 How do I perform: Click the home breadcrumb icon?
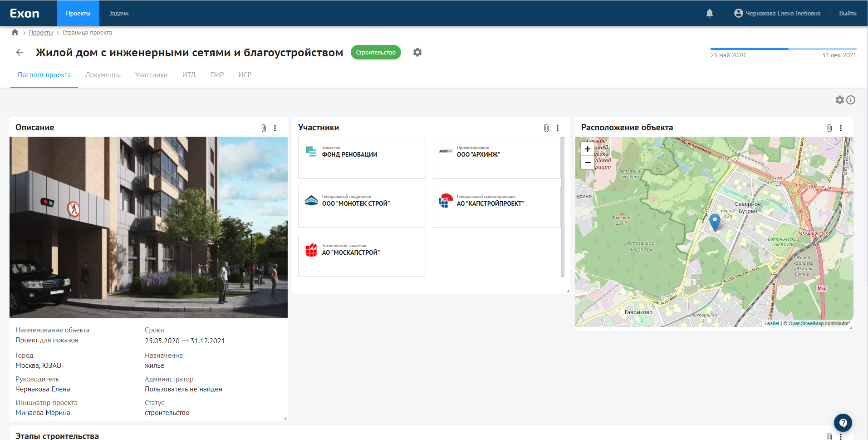15,32
